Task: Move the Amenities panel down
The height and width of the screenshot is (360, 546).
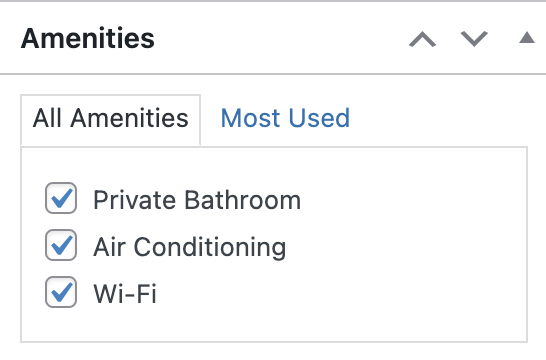Action: pos(474,39)
